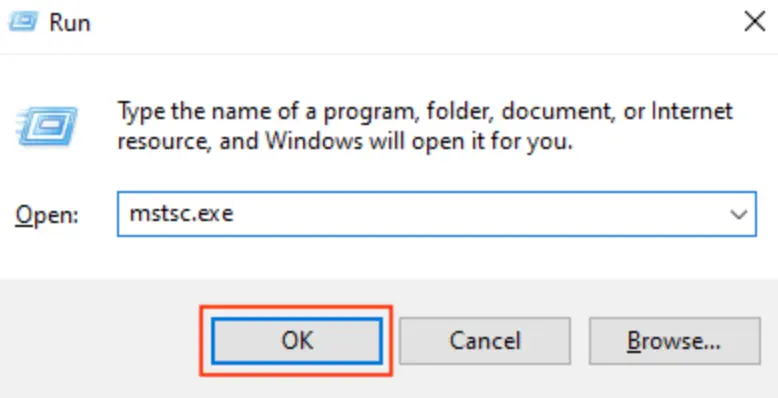Click the "Type the name of a program" text
Screen dimensions: 778x398
[265, 111]
